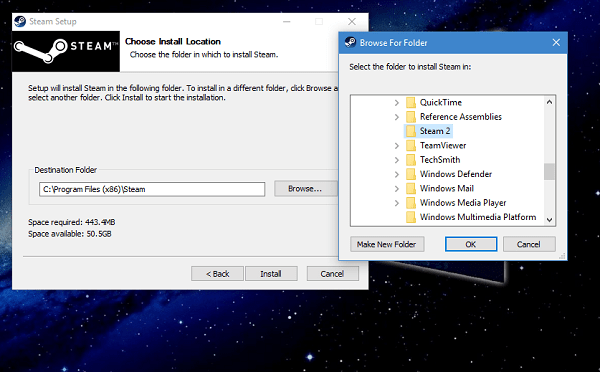Select the Windows Multimedia Platform folder name
This screenshot has width=600, height=372.
coord(478,217)
